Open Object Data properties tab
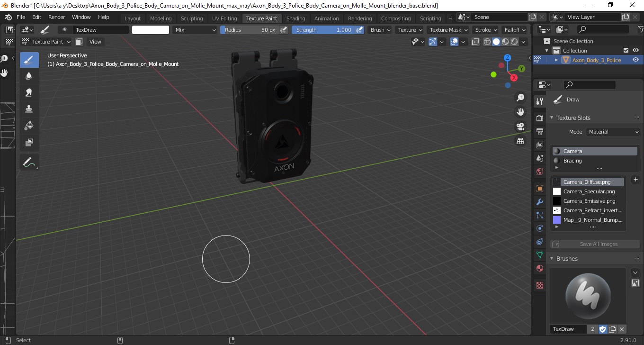 (539, 255)
